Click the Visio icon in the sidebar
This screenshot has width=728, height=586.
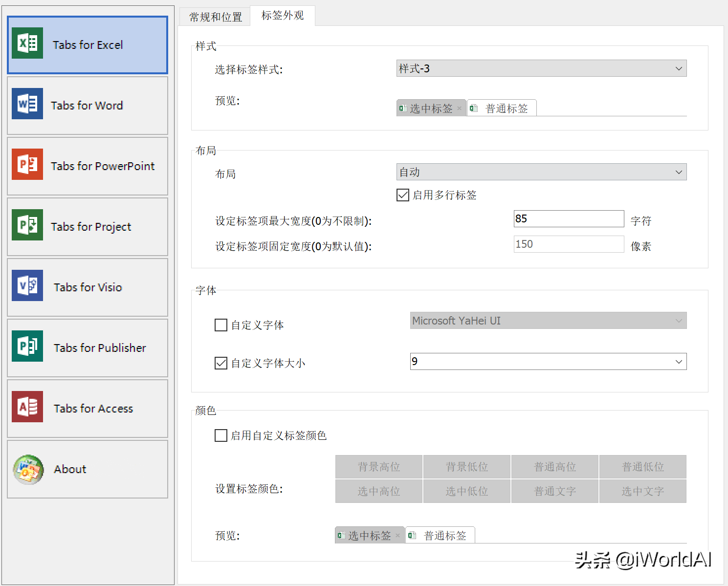(27, 285)
